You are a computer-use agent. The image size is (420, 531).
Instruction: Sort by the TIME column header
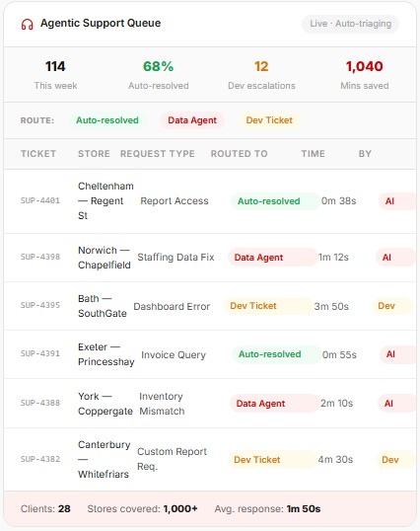[314, 154]
